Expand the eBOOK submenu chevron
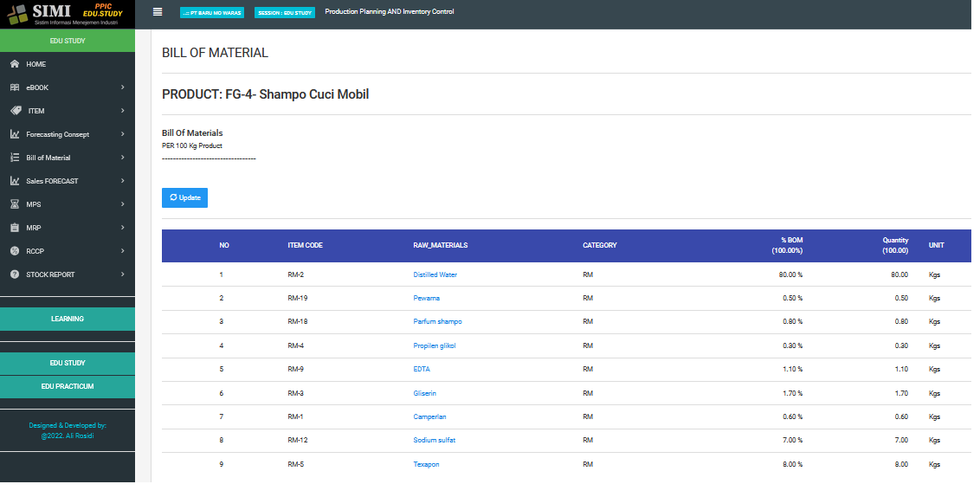980x497 pixels. point(123,87)
